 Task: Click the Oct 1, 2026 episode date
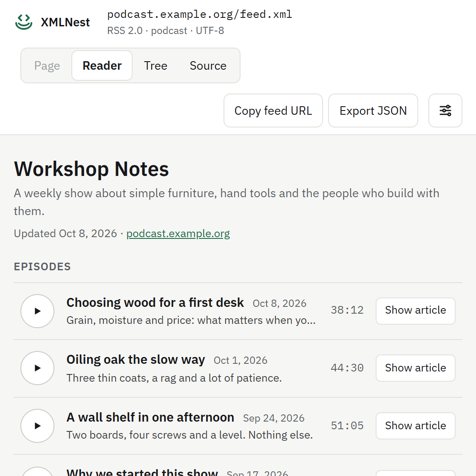(241, 360)
